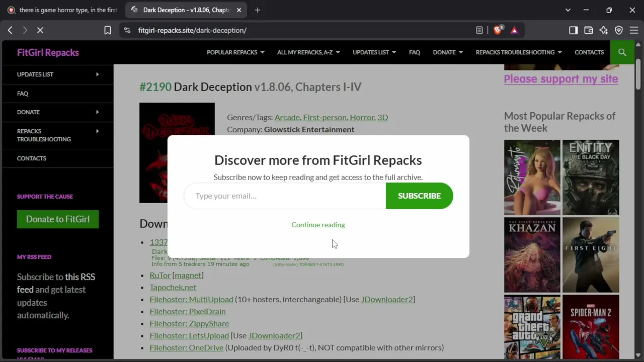Expand sidebar Donate submenu arrow
Image resolution: width=644 pixels, height=362 pixels.
(98, 112)
